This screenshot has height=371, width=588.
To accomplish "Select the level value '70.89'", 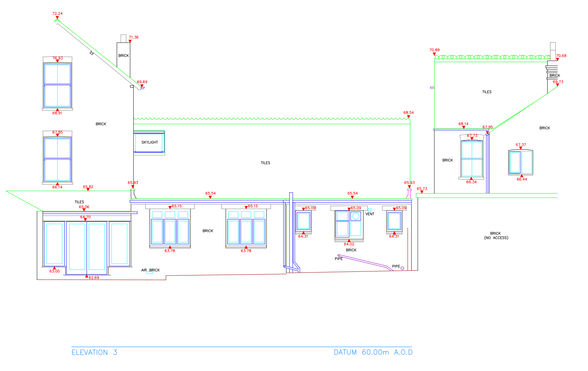I will pyautogui.click(x=435, y=50).
